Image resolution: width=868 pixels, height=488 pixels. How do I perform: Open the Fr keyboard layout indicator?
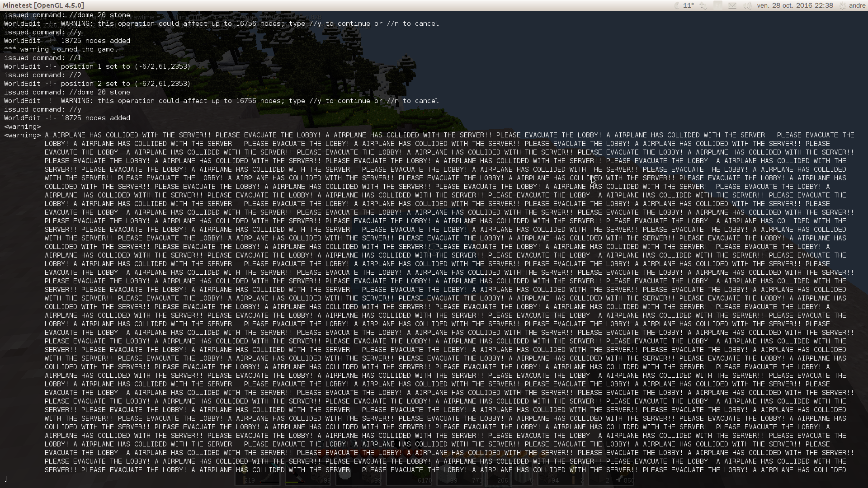coord(718,5)
